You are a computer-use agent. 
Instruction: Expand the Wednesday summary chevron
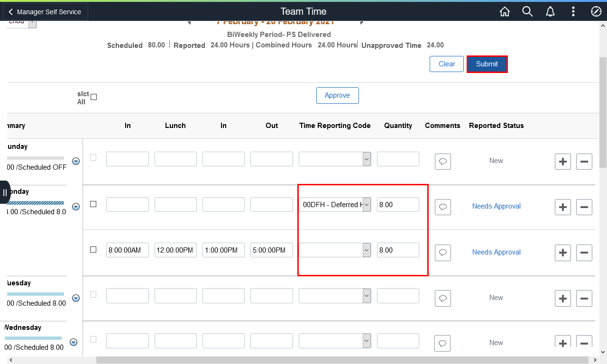74,342
